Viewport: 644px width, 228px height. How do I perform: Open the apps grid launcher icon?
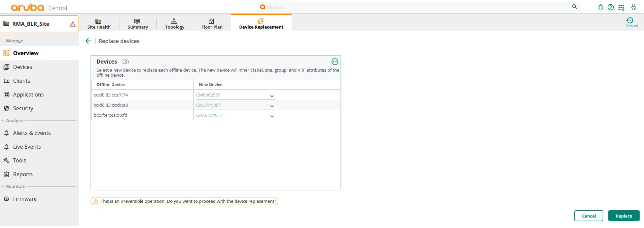pos(621,7)
